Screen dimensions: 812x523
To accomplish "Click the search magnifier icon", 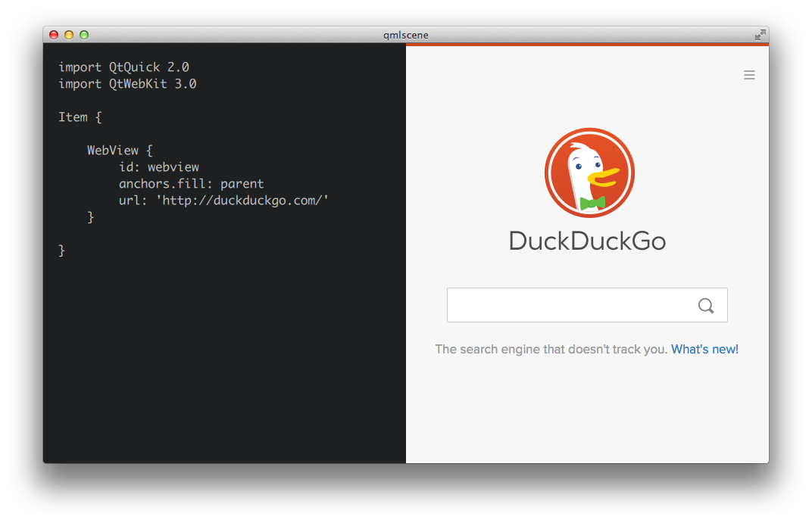I will [x=706, y=306].
